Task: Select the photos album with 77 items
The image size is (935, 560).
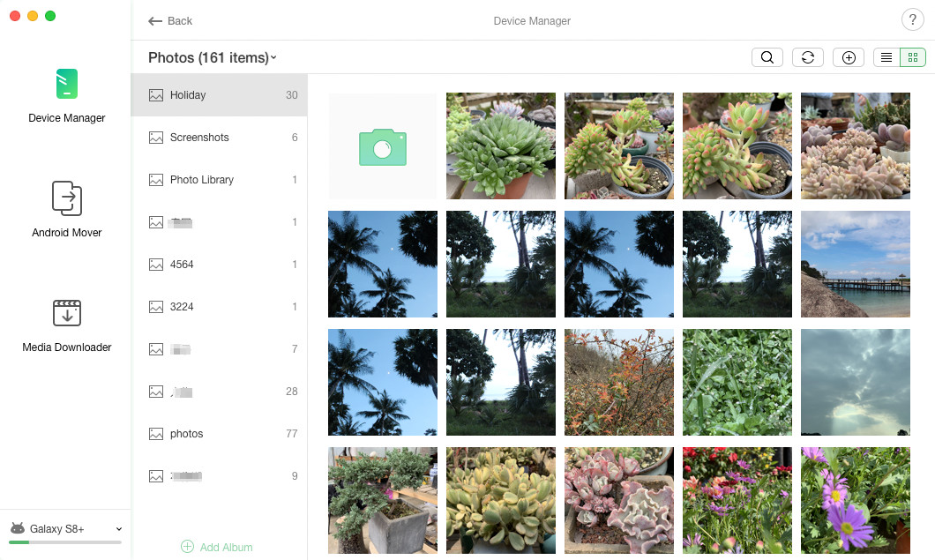Action: 219,434
